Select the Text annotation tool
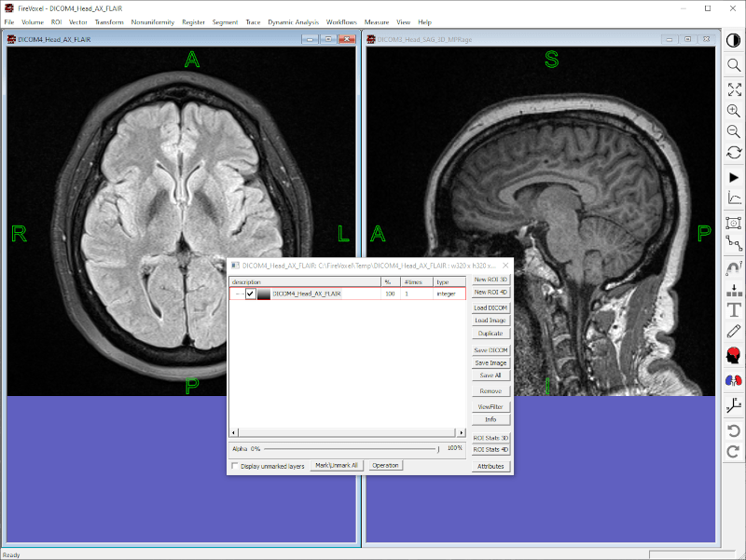This screenshot has height=560, width=746. click(x=734, y=310)
